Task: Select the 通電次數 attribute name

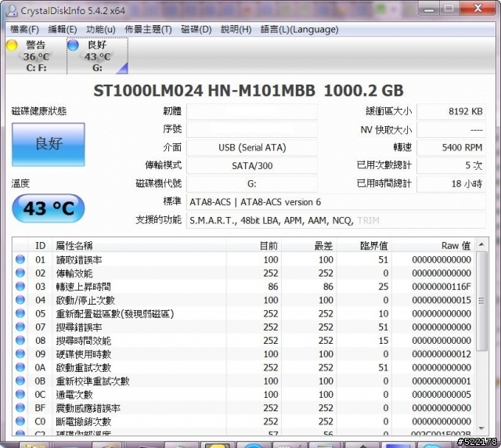Action: (x=74, y=395)
